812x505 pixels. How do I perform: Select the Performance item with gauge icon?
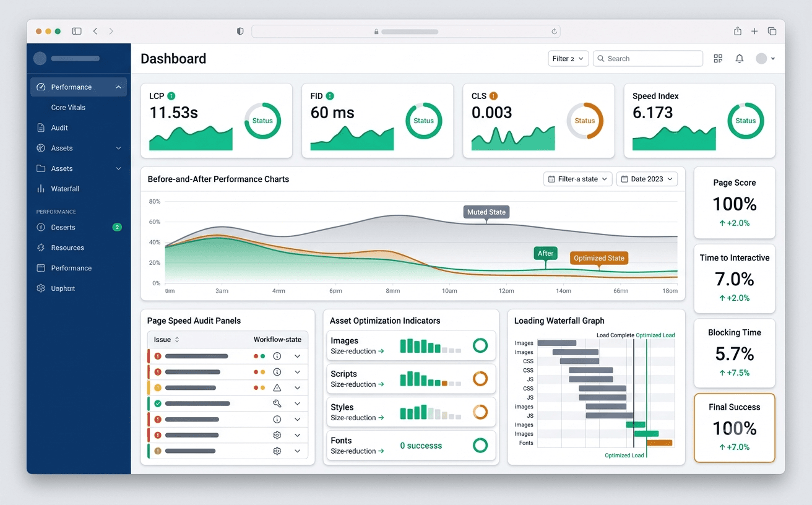[x=79, y=87]
